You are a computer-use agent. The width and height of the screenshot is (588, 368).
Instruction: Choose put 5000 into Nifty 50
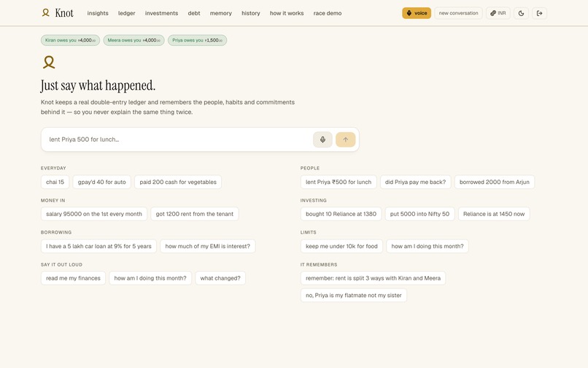click(419, 214)
